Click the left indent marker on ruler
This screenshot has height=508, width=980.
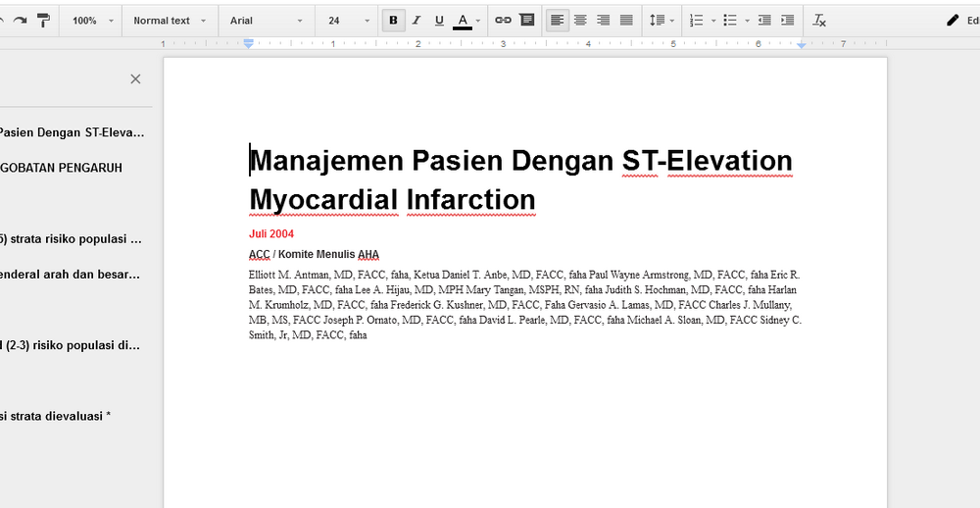[x=249, y=44]
